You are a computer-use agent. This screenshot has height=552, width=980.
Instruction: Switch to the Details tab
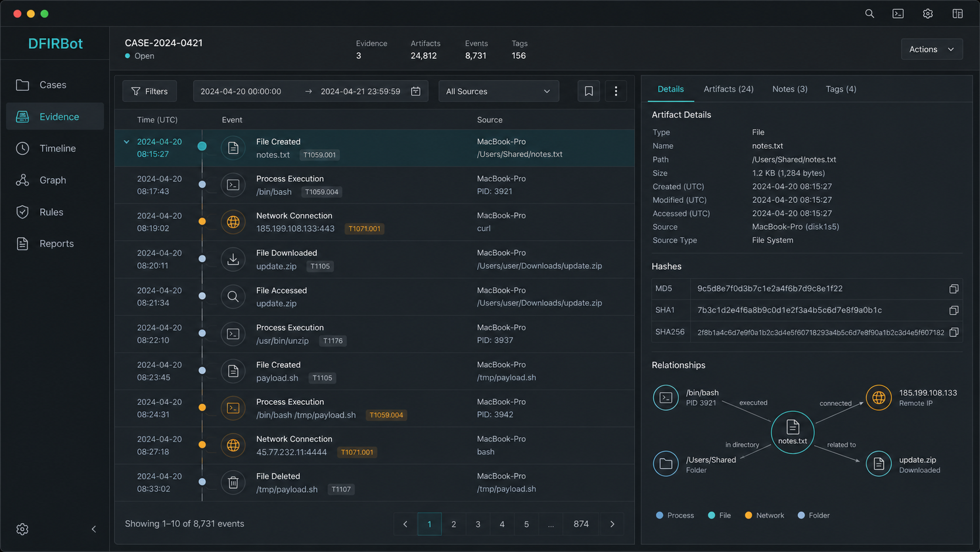(x=671, y=89)
